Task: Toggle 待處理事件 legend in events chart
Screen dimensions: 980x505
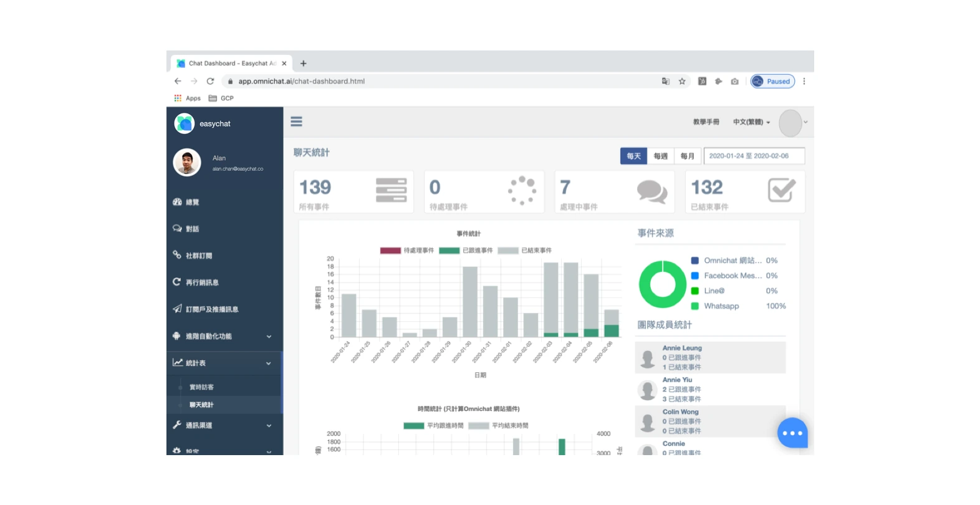Action: (x=407, y=251)
